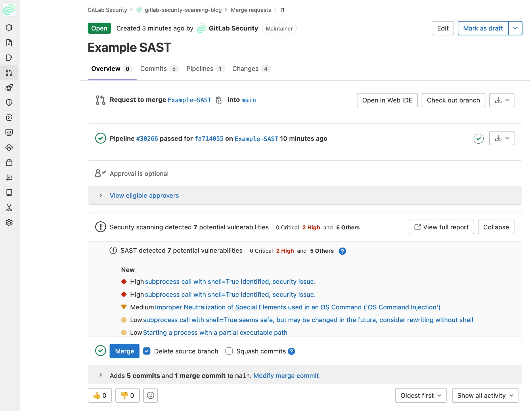The image size is (532, 411).
Task: Copy the Example-SAST source branch name
Action: click(219, 100)
